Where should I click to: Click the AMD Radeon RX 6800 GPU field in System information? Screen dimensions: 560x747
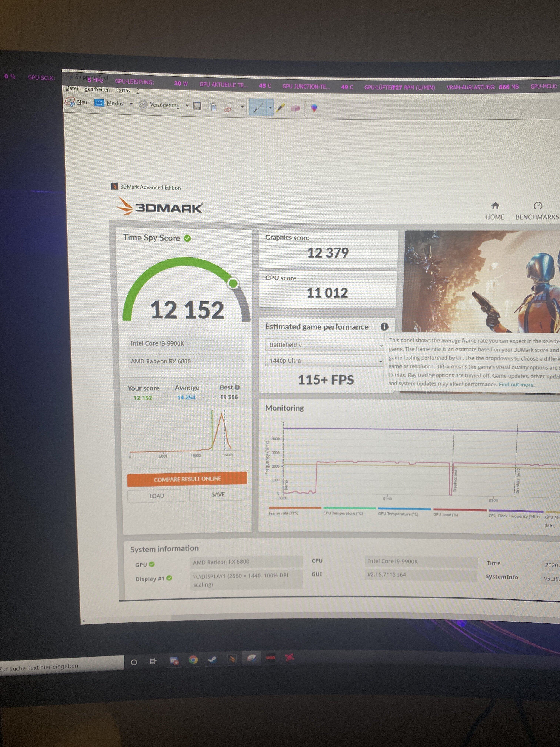(246, 562)
